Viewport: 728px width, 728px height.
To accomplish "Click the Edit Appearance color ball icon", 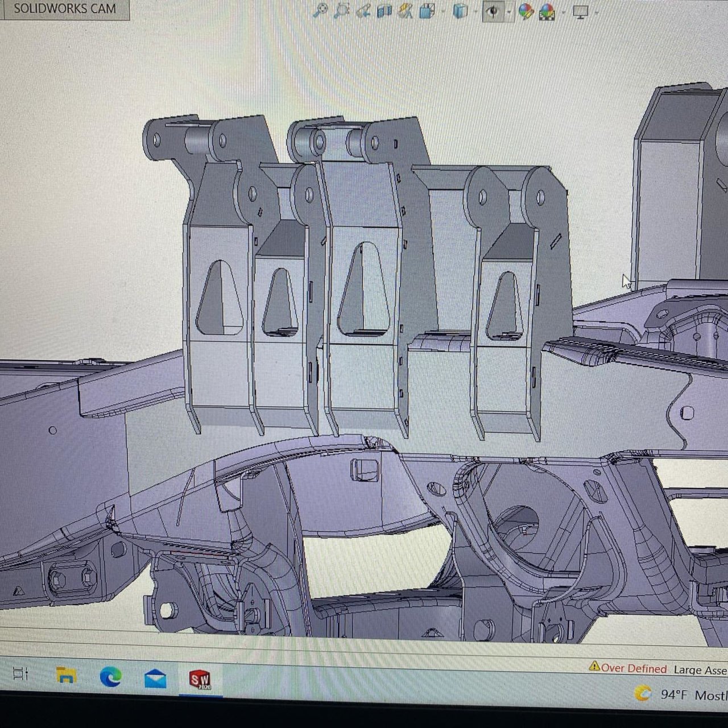I will point(526,11).
